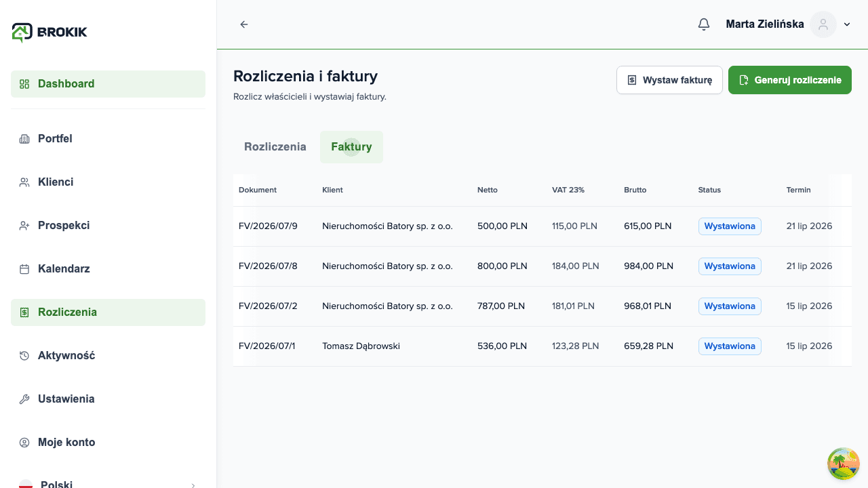
Task: Click Wystawiona status of FV/2026/07/2
Action: (730, 306)
